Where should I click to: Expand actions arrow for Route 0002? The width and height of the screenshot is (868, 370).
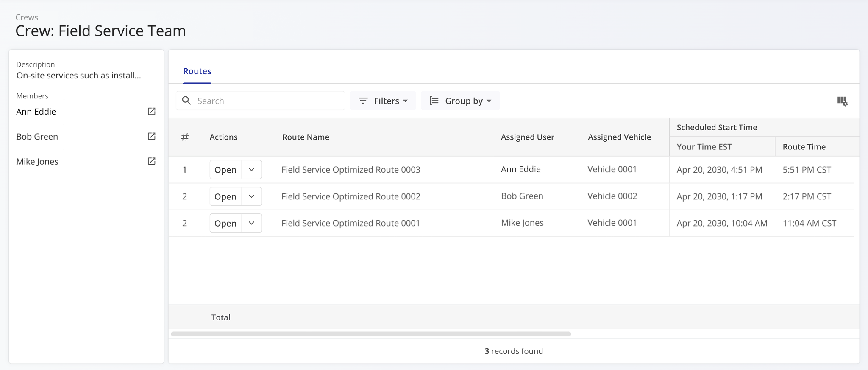coord(252,196)
